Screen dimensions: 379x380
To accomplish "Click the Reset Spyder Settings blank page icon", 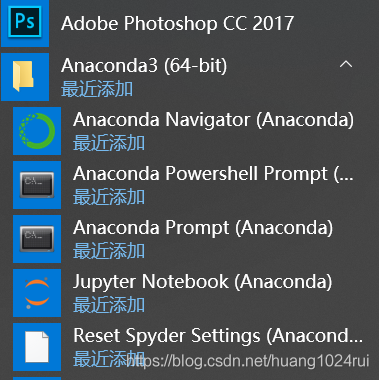I will click(37, 347).
